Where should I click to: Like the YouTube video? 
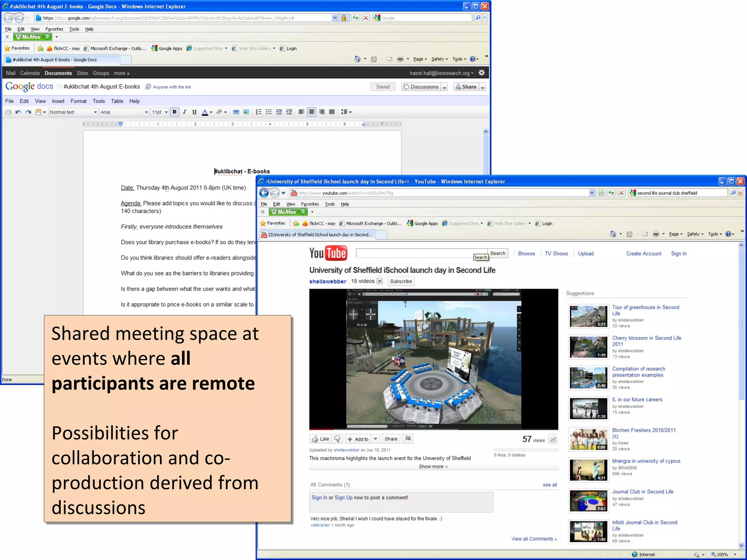tap(320, 439)
